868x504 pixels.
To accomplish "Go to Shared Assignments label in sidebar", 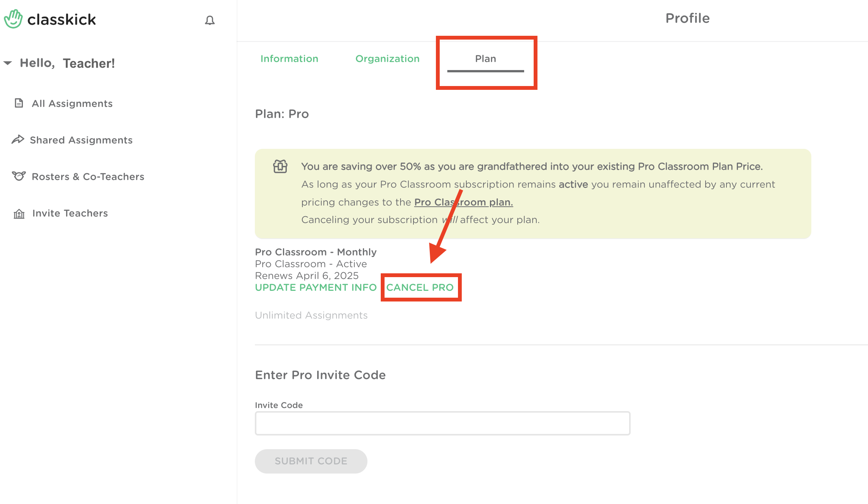I will point(81,140).
